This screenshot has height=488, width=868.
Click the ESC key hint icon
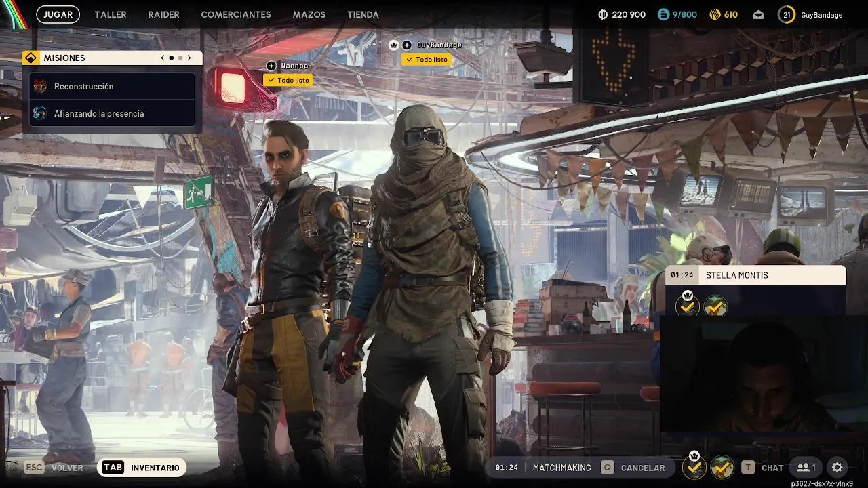pyautogui.click(x=35, y=468)
